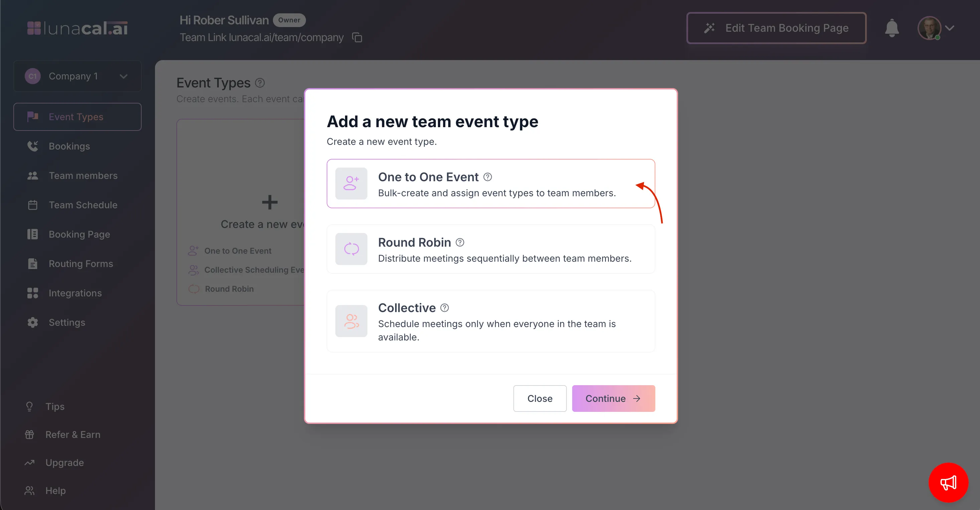Click the Upgrade trend arrow icon
This screenshot has height=510, width=980.
pyautogui.click(x=29, y=463)
